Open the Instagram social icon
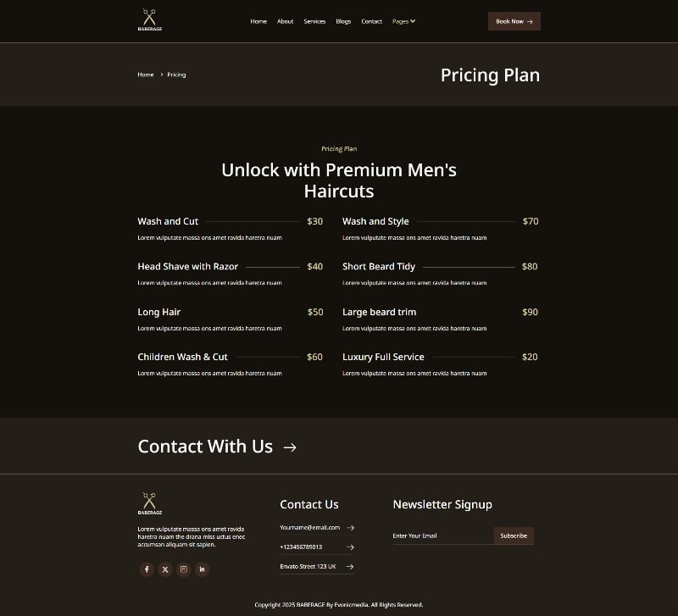678x616 pixels. (x=183, y=569)
